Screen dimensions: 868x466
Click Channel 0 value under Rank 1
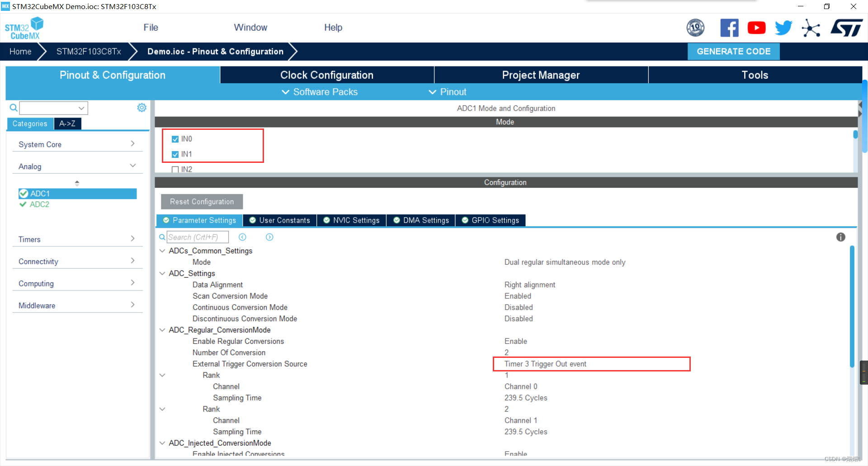[x=521, y=386]
